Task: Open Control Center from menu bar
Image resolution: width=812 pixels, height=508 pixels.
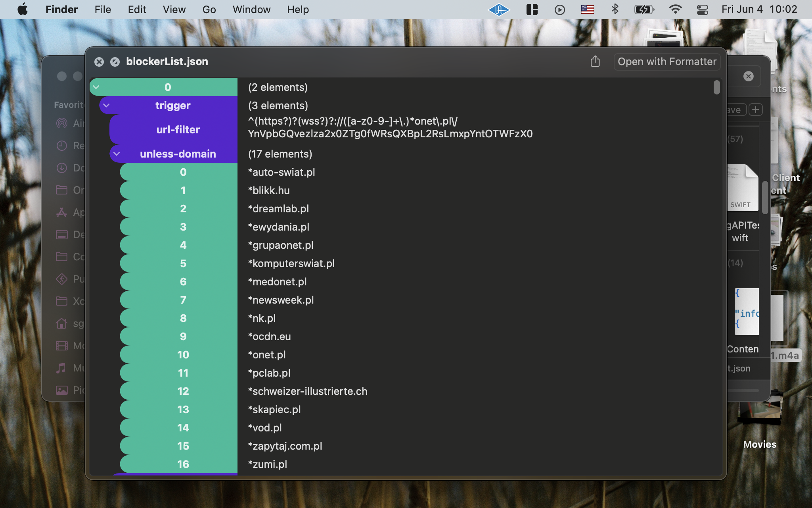Action: (x=703, y=10)
